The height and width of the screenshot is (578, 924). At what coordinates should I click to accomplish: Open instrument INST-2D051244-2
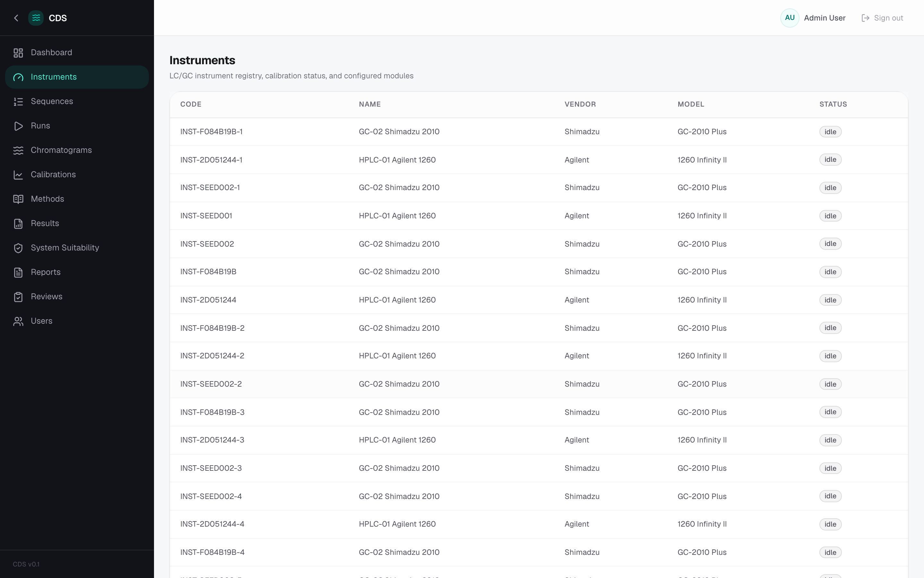(212, 356)
